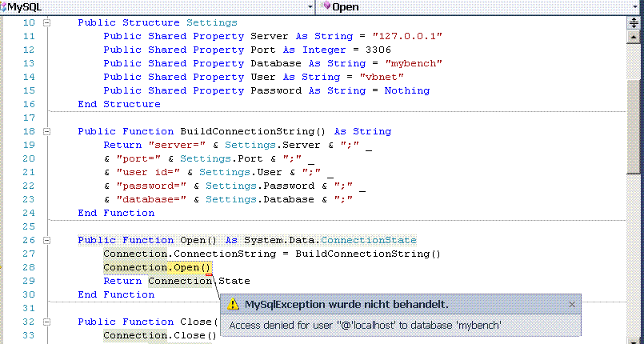This screenshot has width=644, height=344.
Task: Click the Nothing keyword on line 15
Action: pos(406,90)
